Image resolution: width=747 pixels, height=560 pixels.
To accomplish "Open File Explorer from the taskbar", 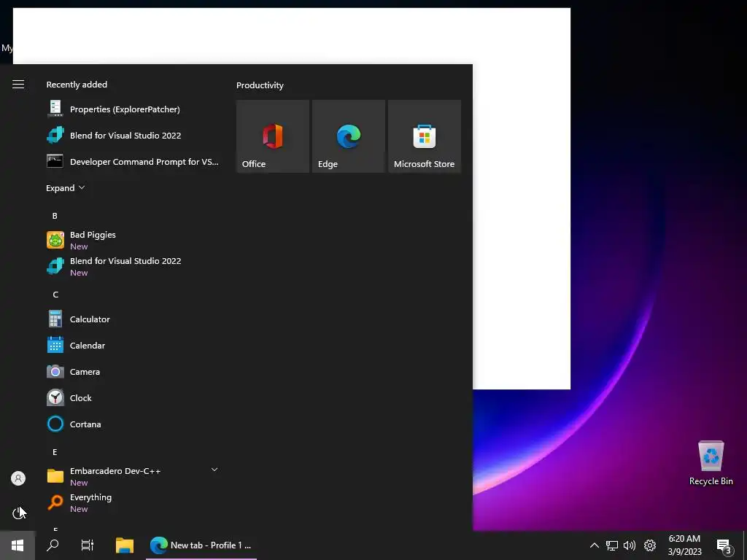I will (x=125, y=545).
